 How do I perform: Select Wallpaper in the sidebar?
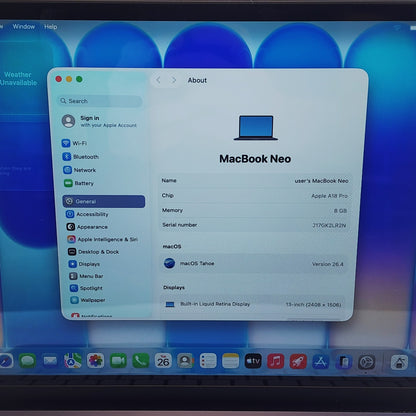tap(88, 300)
